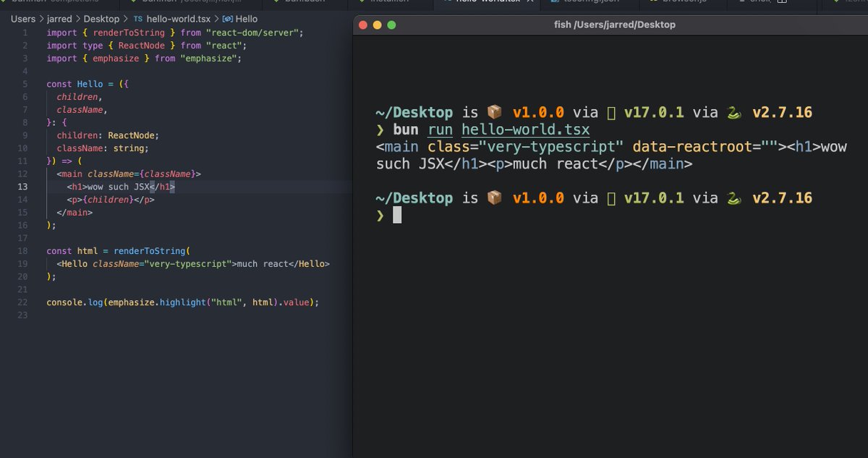Image resolution: width=868 pixels, height=458 pixels.
Task: Click line number 1 in the editor gutter
Action: point(25,33)
